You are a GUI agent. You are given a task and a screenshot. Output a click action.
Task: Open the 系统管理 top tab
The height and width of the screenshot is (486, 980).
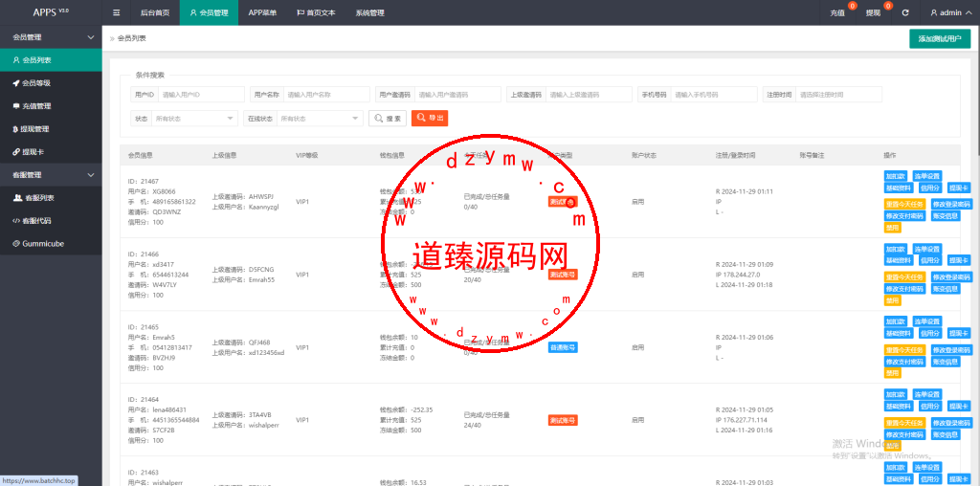pyautogui.click(x=370, y=12)
